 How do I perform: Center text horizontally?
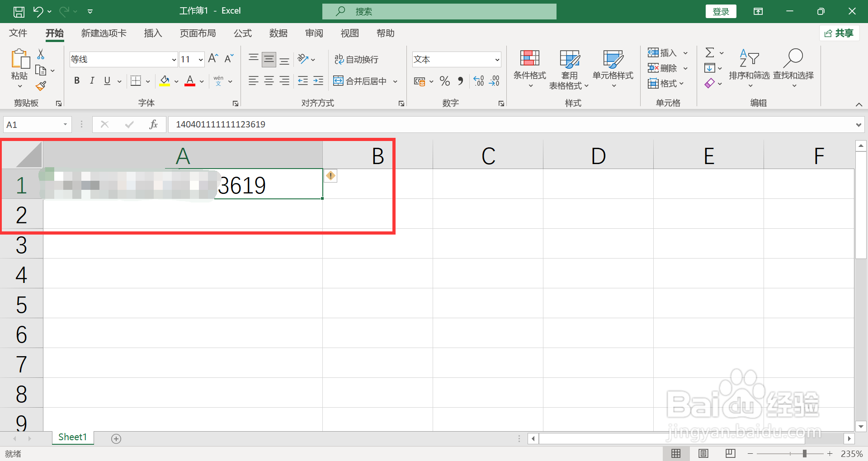[269, 81]
